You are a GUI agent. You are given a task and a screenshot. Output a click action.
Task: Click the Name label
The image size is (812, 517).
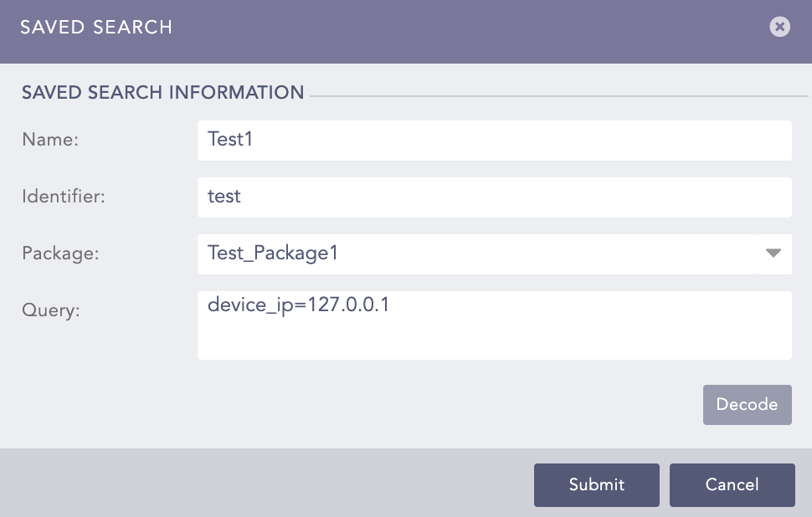[49, 140]
